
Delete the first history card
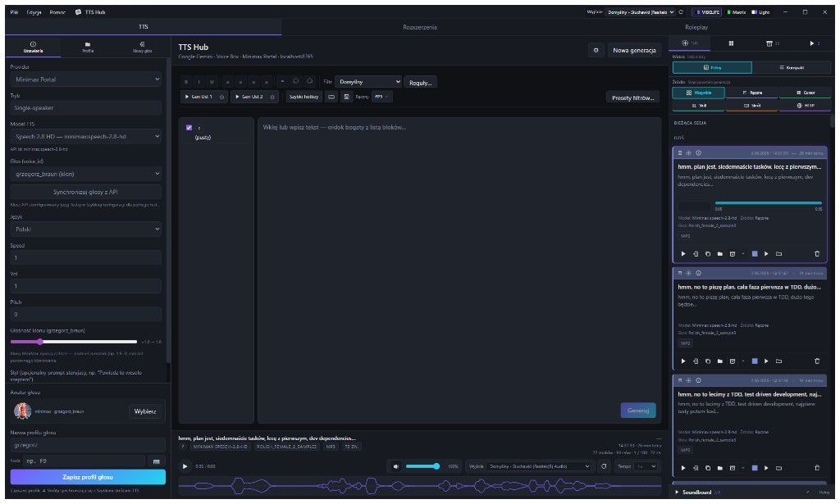point(817,253)
